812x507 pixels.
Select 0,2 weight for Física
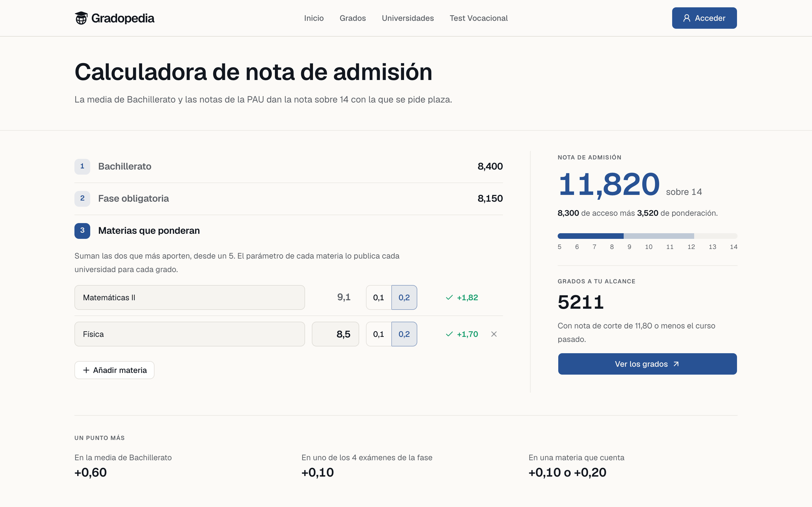[x=404, y=334]
